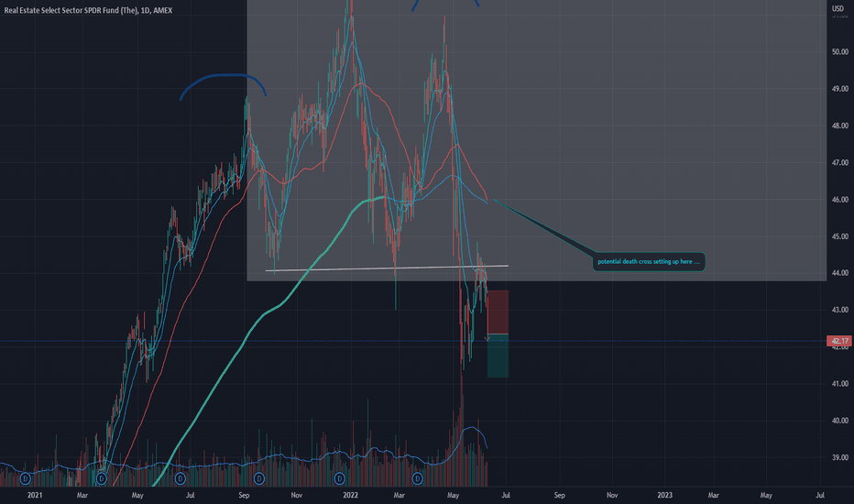
Task: Click the 39.00 price axis label
Action: [840, 457]
